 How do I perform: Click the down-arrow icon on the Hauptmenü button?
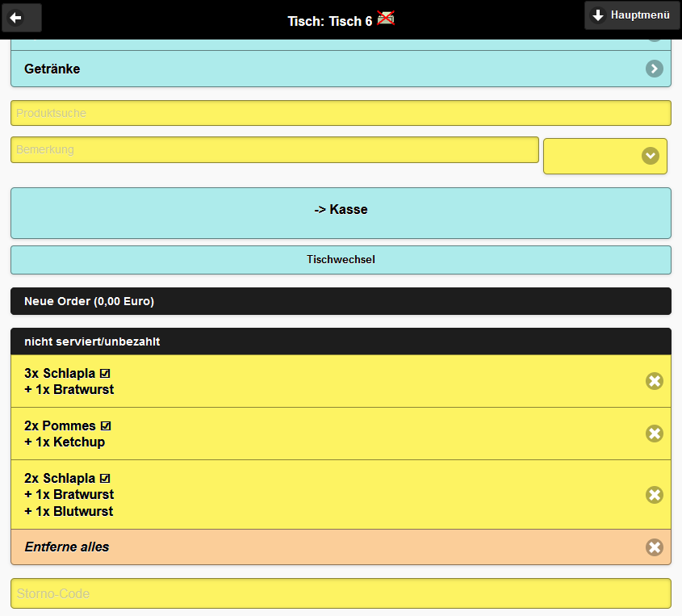(597, 15)
